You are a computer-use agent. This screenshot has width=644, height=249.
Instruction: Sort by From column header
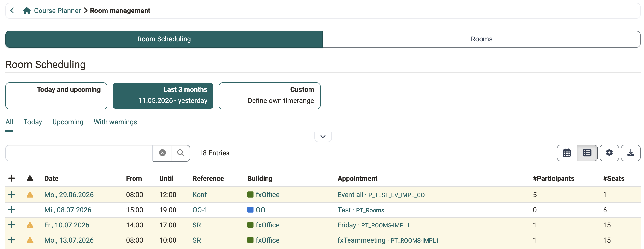(x=134, y=178)
